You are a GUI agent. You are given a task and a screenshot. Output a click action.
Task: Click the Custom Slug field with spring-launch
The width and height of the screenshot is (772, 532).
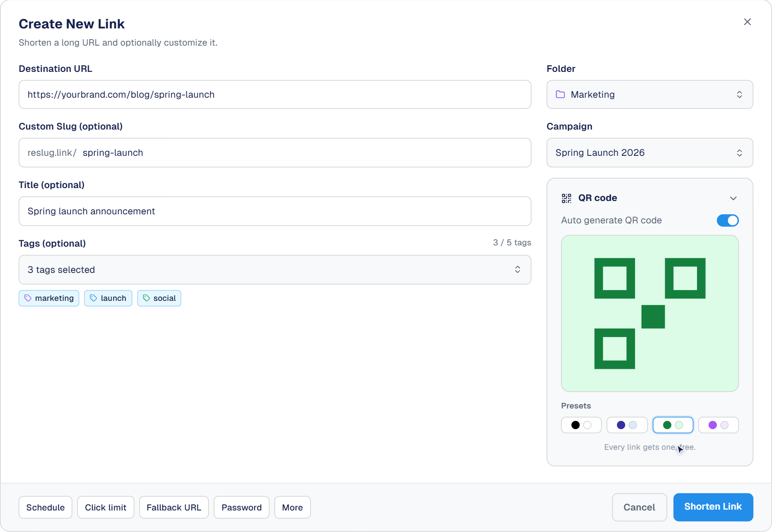click(275, 153)
